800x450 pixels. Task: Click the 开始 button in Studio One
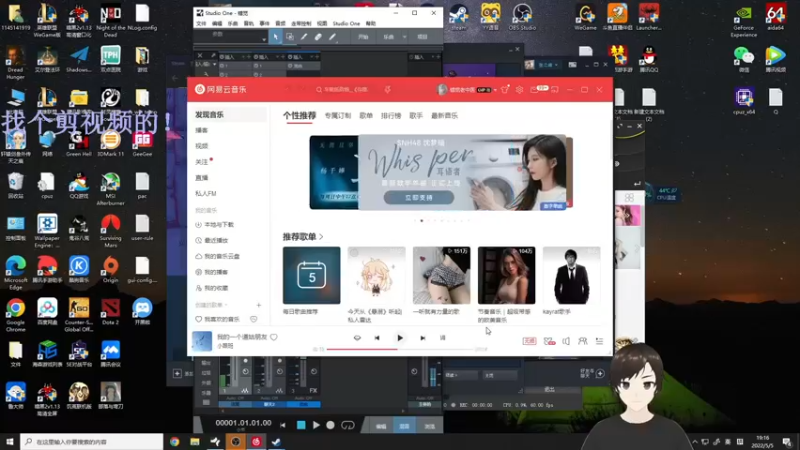click(x=363, y=37)
